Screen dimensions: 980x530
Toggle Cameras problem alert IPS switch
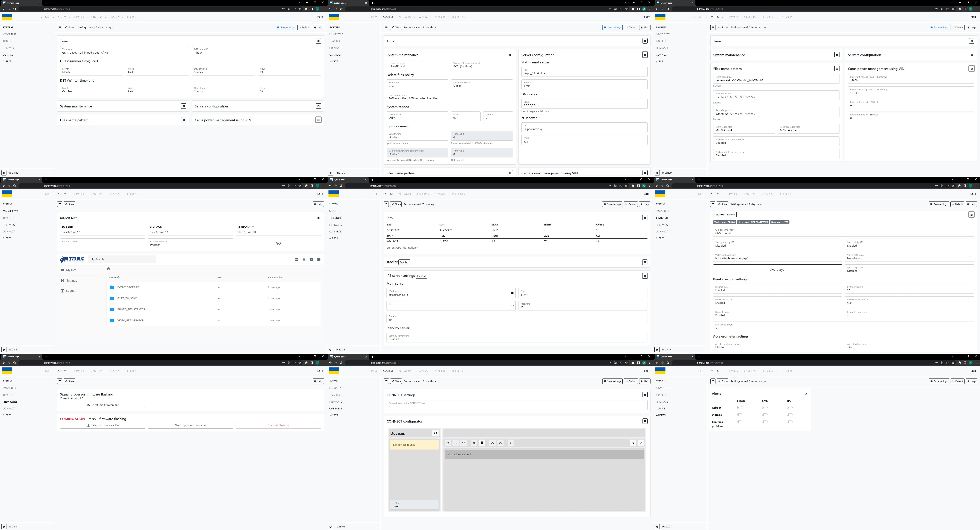[x=789, y=422]
